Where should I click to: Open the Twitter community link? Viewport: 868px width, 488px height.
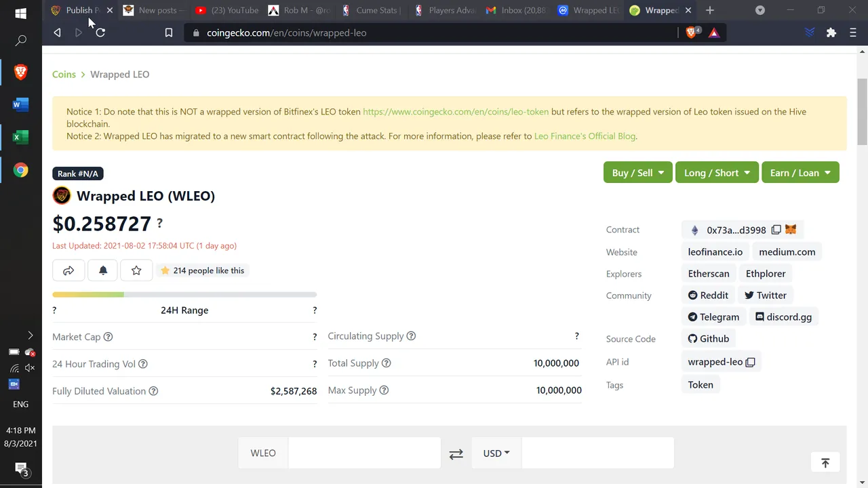pos(765,295)
